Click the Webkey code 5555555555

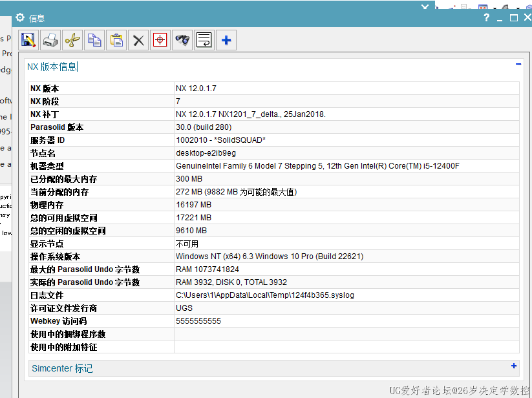tap(198, 320)
